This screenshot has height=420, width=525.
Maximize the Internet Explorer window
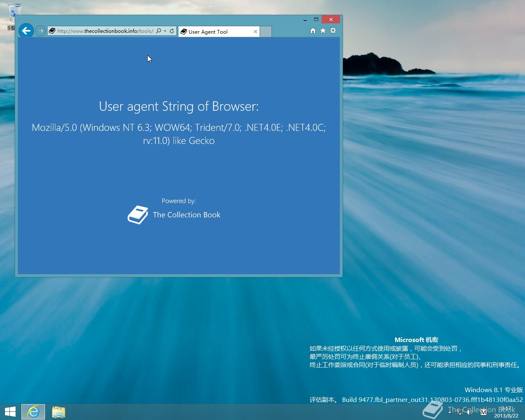tap(316, 19)
